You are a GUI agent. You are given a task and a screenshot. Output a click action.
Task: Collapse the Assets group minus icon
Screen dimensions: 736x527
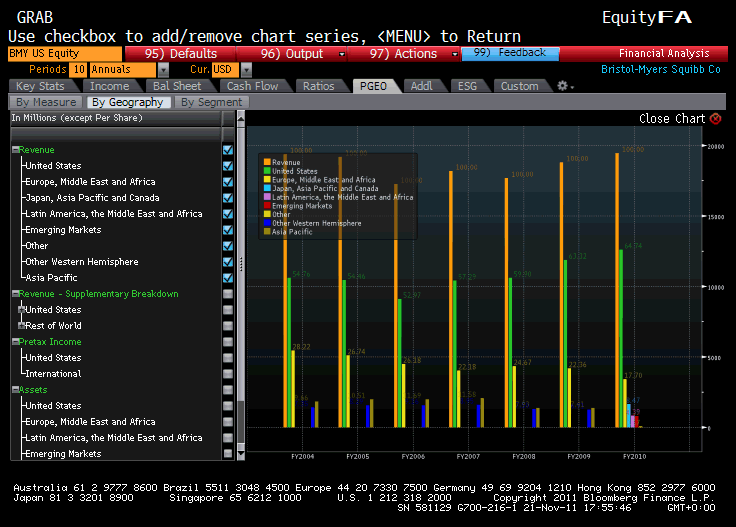16,390
